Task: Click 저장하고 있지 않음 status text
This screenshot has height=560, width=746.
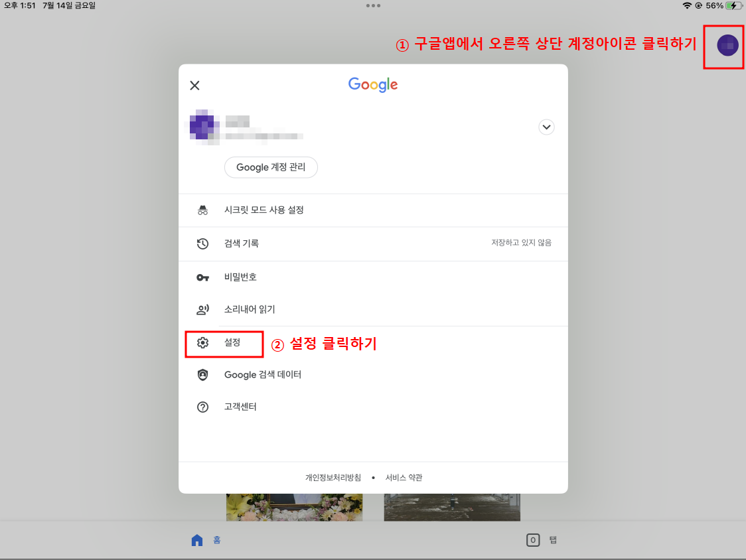Action: [522, 243]
